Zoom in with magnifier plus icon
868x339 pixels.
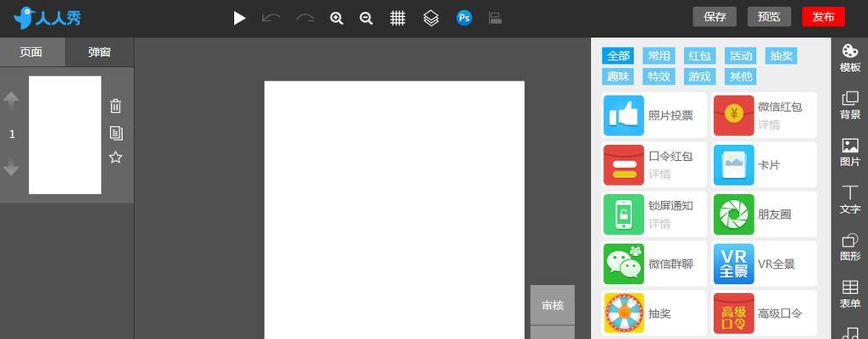[x=337, y=19]
